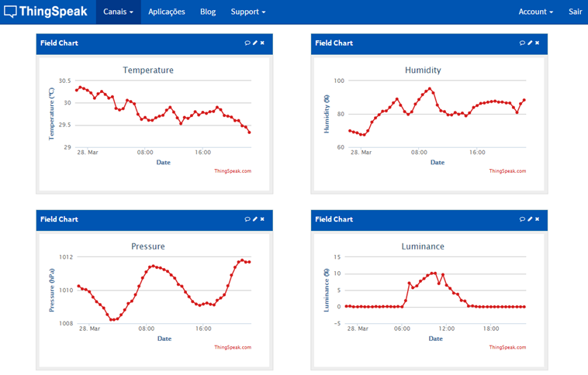Open comment icon on Luminance chart

tap(522, 219)
